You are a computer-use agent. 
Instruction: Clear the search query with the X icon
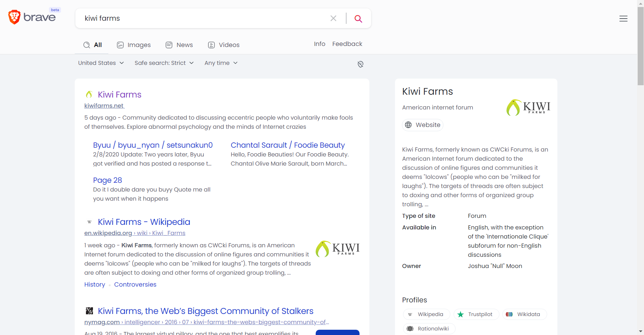(x=333, y=18)
